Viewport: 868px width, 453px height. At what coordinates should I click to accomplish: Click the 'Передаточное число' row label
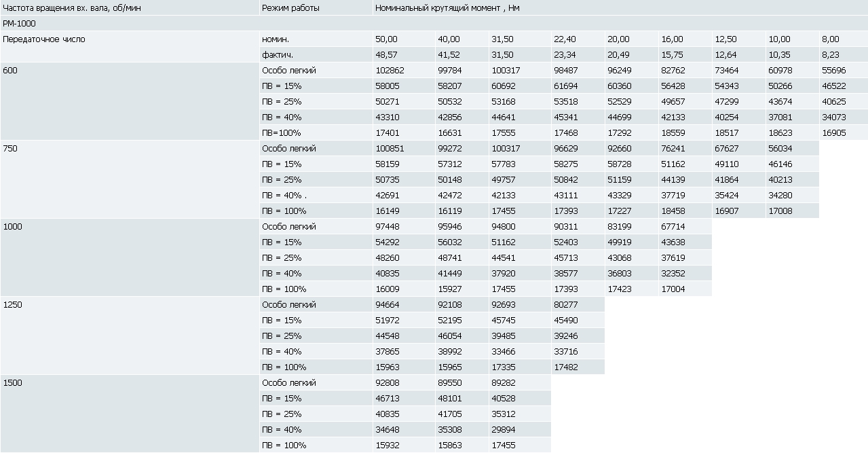(44, 39)
